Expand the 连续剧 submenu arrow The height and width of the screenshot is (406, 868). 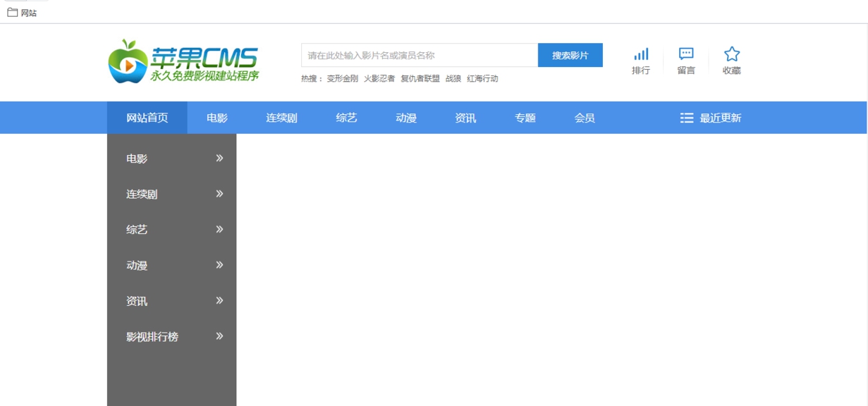point(220,194)
